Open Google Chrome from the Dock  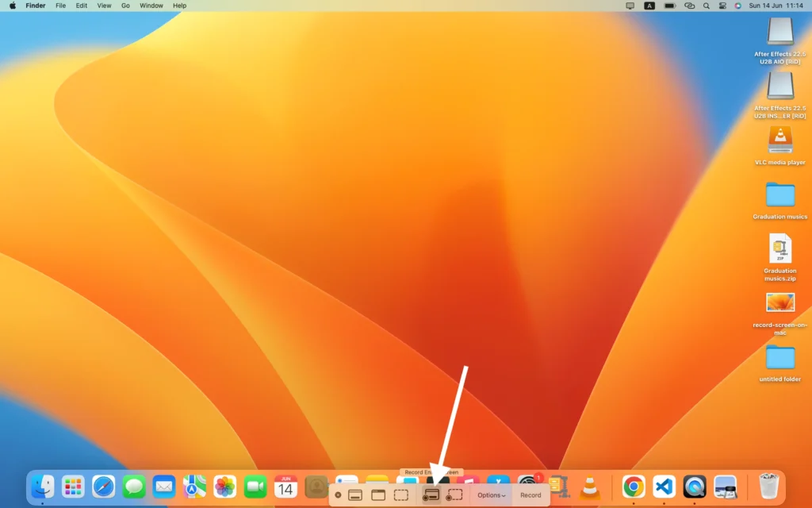point(634,487)
